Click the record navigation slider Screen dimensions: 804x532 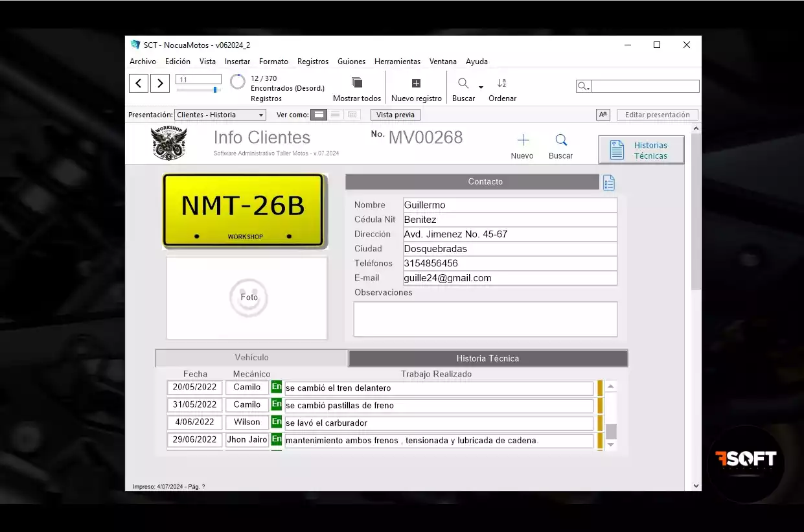[x=214, y=90]
